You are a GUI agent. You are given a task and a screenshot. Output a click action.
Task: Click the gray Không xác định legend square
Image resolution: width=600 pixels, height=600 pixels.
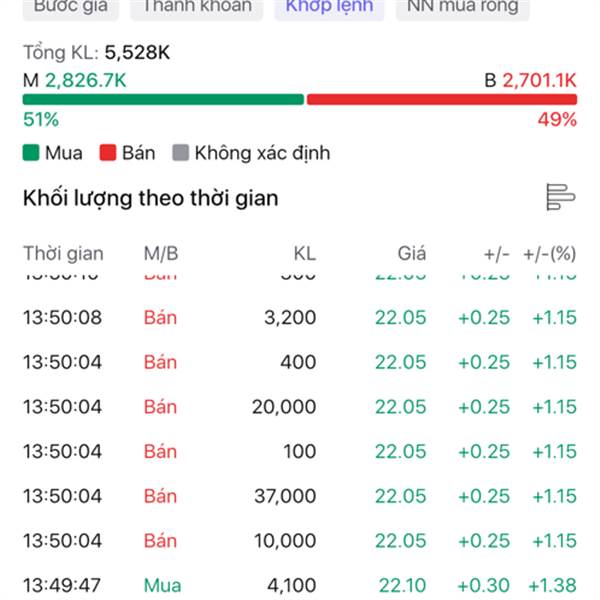(181, 153)
